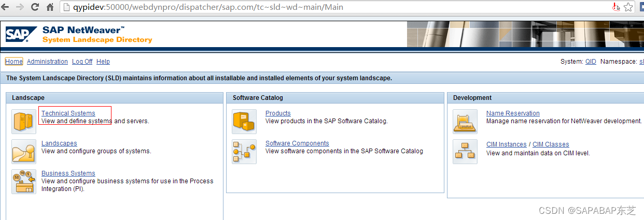Bookmark this page with star icon
The image size is (644, 220).
tap(628, 7)
